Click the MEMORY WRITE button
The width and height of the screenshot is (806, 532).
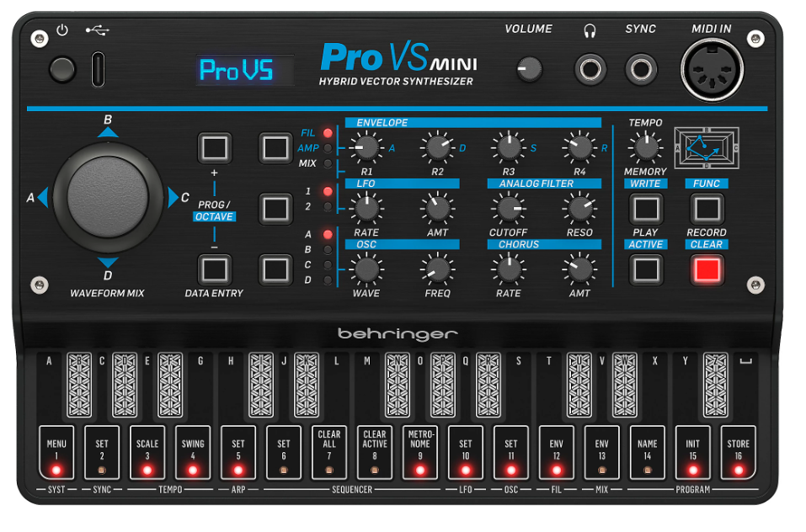click(x=646, y=209)
